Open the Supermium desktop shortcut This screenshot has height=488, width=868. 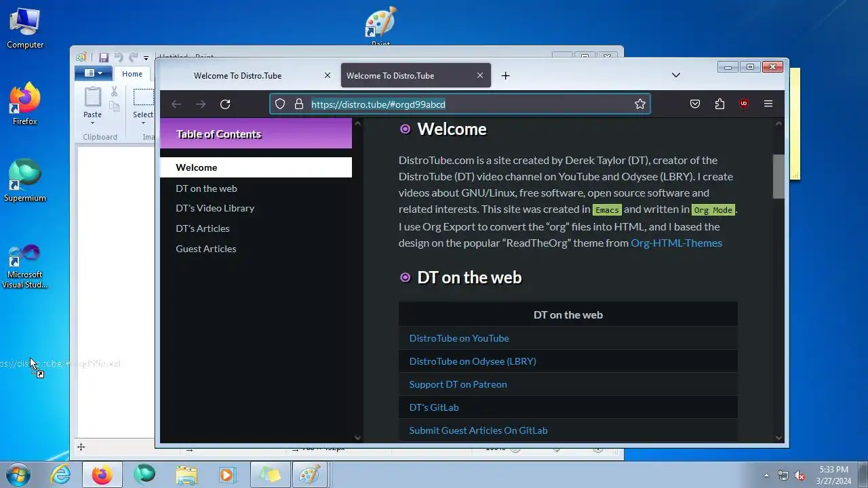(25, 180)
